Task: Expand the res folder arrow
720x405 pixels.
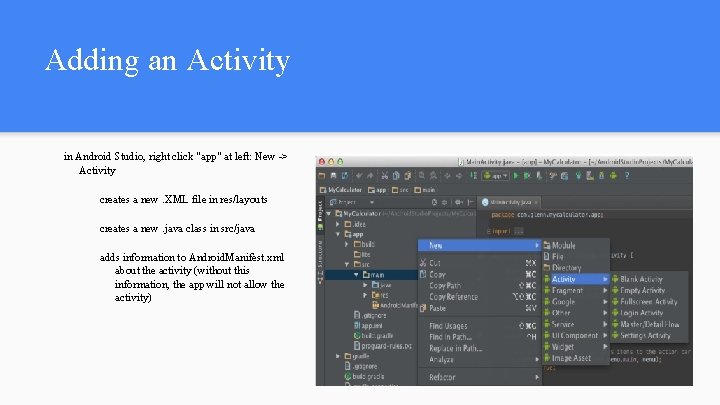Action: point(365,295)
